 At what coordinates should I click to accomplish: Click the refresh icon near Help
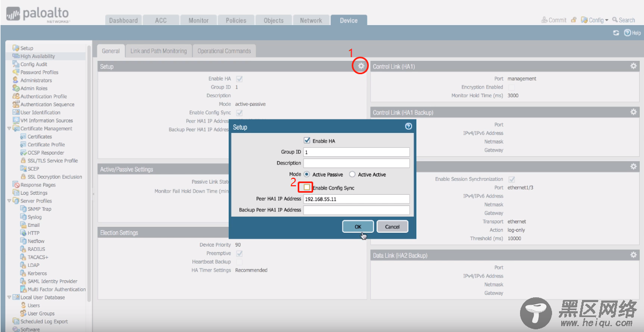coord(616,33)
